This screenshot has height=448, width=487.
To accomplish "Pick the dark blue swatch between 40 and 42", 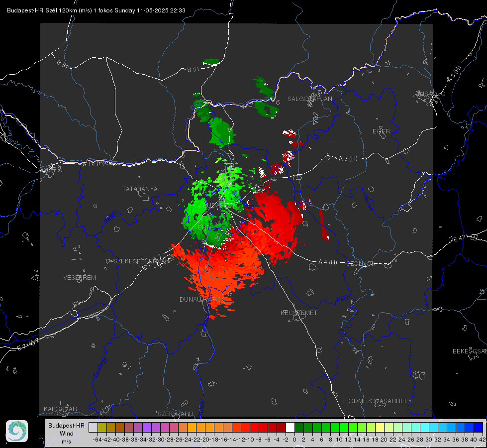I will 478,427.
